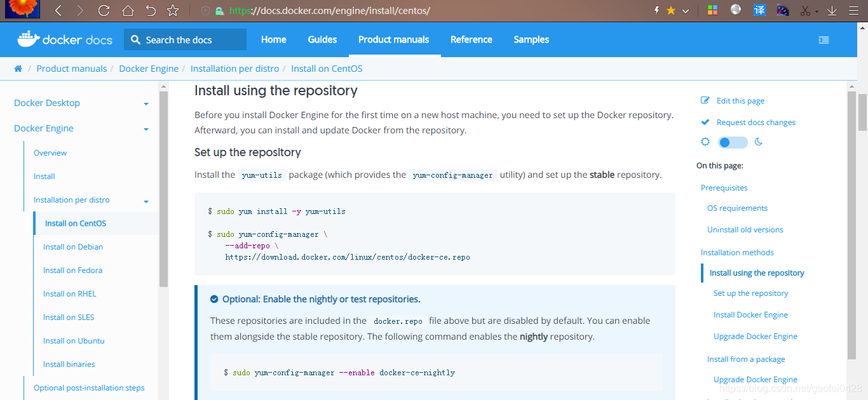Screen dimensions: 868x400
Task: Select Install on SLES in sidebar
Action: (69, 317)
